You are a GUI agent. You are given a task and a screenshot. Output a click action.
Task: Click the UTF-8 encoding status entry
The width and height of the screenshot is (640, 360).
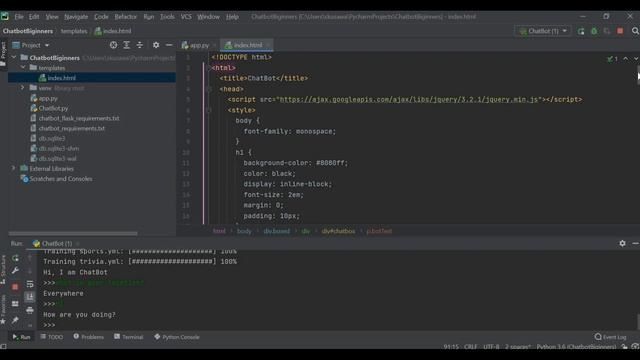491,347
